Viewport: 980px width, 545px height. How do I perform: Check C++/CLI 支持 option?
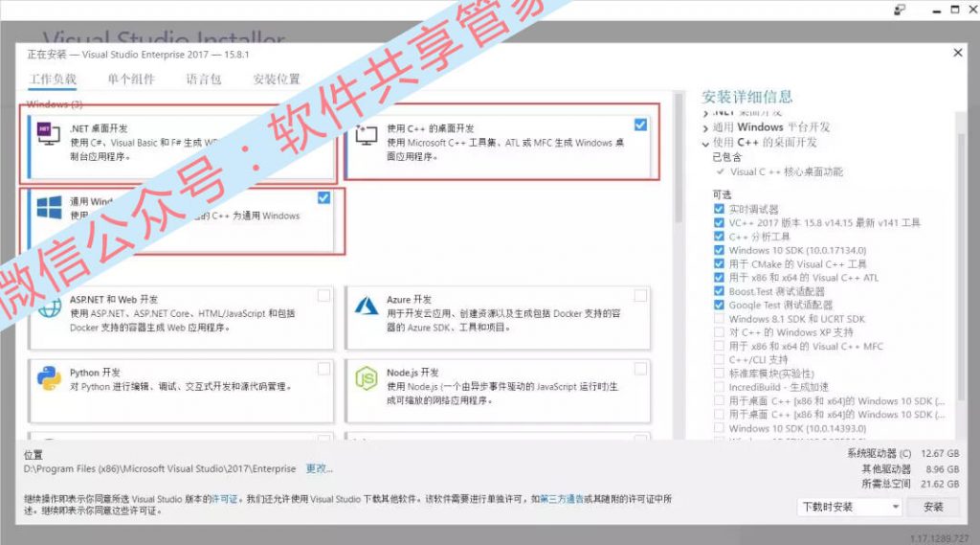pyautogui.click(x=719, y=360)
